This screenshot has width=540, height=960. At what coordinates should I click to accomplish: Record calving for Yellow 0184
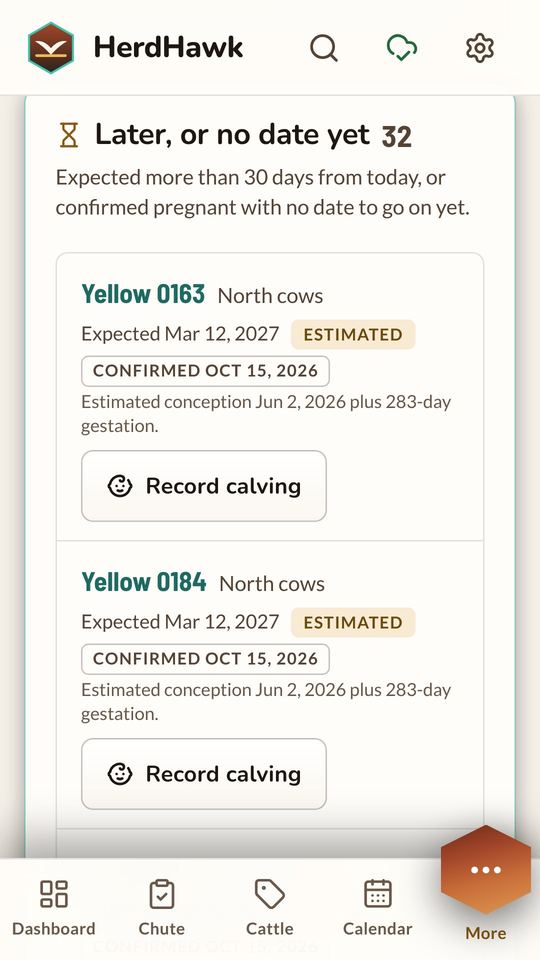[x=204, y=774]
